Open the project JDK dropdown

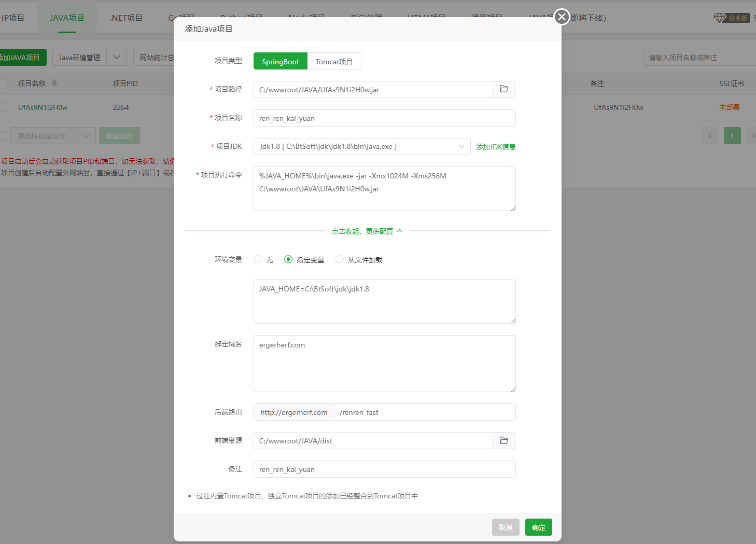coord(361,147)
